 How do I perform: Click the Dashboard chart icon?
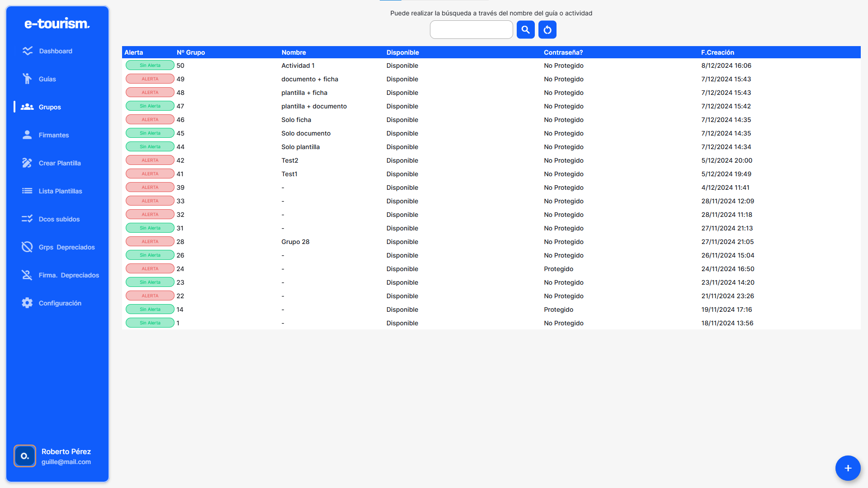pyautogui.click(x=28, y=51)
